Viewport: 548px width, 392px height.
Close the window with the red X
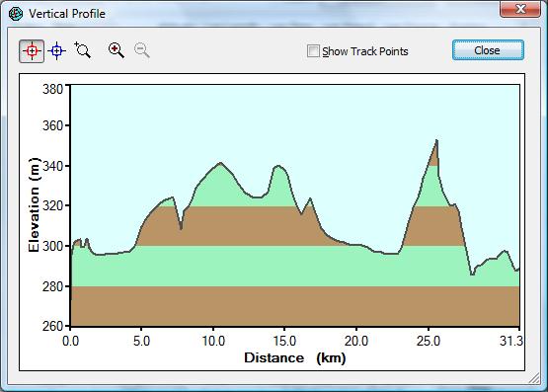pyautogui.click(x=520, y=8)
